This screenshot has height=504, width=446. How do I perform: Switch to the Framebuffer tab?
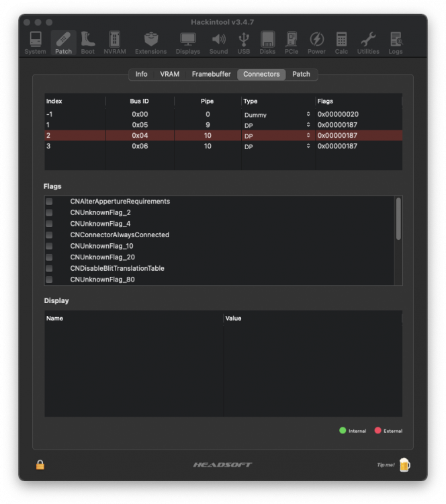tap(211, 74)
